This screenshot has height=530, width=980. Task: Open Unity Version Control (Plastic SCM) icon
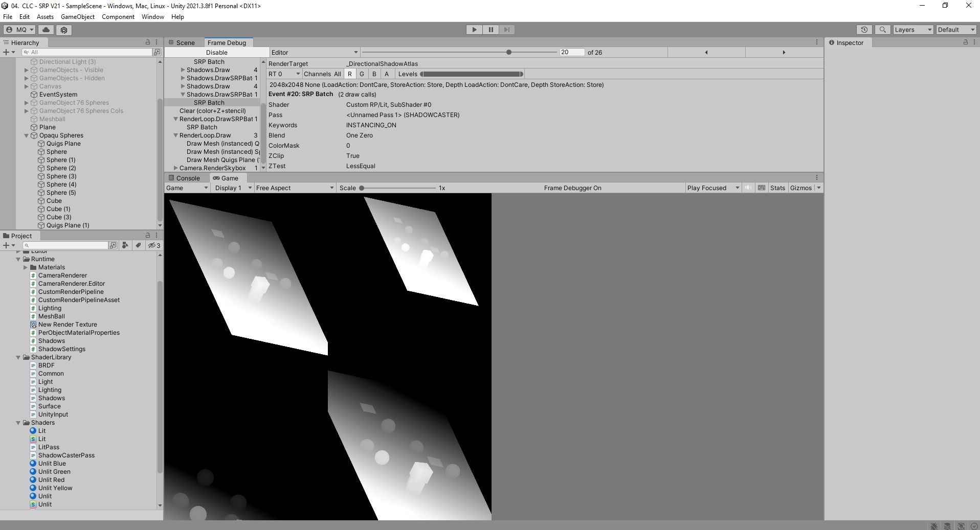click(63, 30)
